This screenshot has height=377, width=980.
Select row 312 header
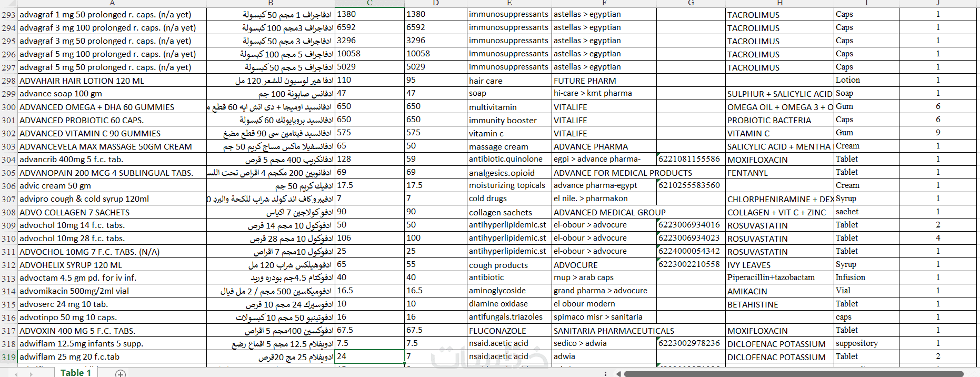coord(8,265)
